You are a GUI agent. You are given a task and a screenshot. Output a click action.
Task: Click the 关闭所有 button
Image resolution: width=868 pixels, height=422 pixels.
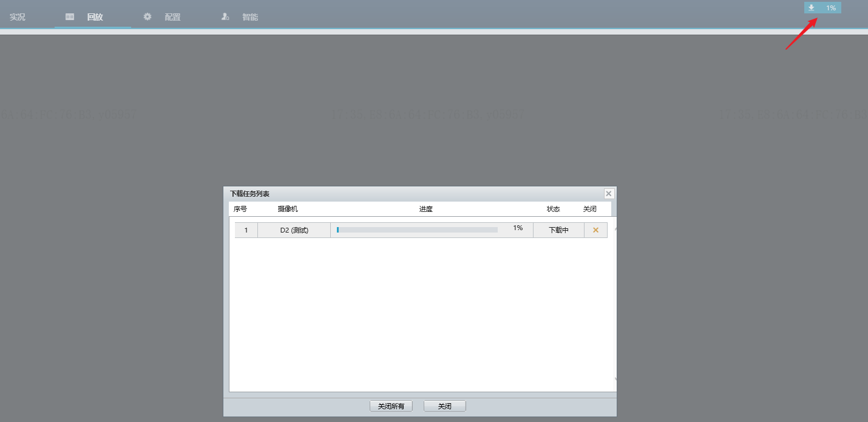(391, 406)
